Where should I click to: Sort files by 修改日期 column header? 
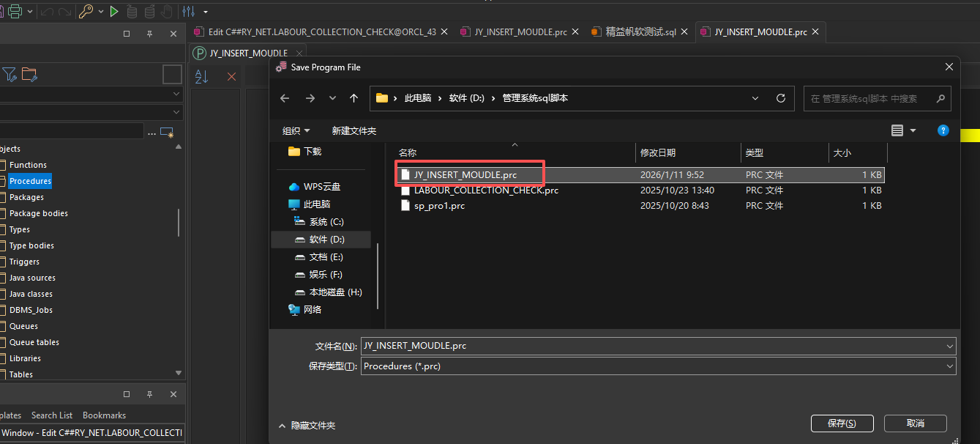(x=688, y=152)
